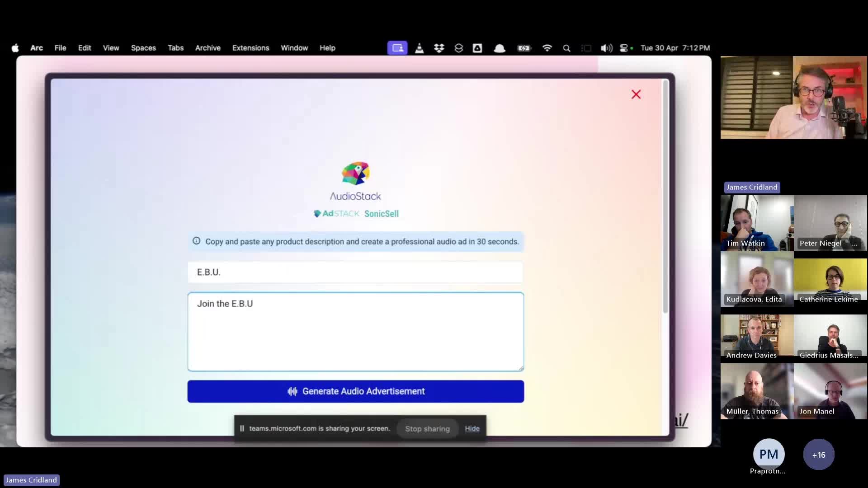The height and width of the screenshot is (488, 868).
Task: Select Müller, Thomas' video tile
Action: 757,391
